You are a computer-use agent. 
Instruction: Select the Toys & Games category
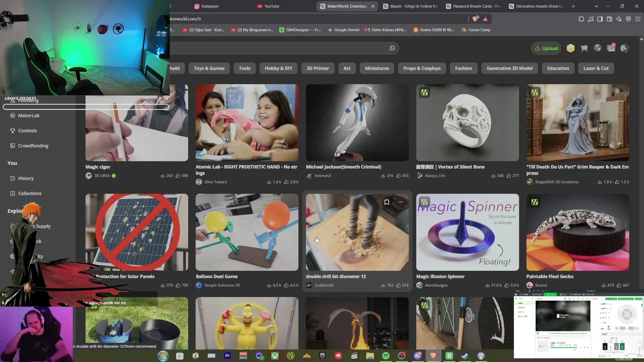pyautogui.click(x=209, y=68)
